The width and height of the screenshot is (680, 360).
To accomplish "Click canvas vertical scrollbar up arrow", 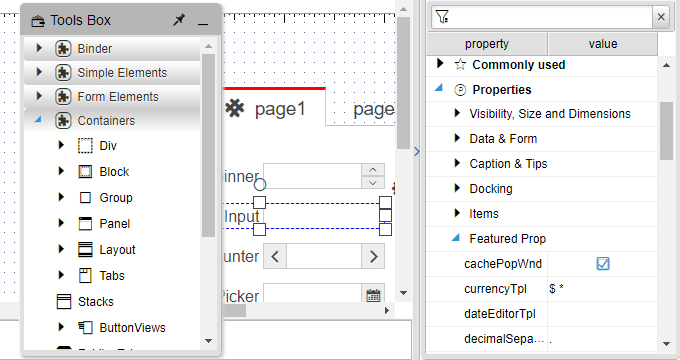I will coord(403,9).
